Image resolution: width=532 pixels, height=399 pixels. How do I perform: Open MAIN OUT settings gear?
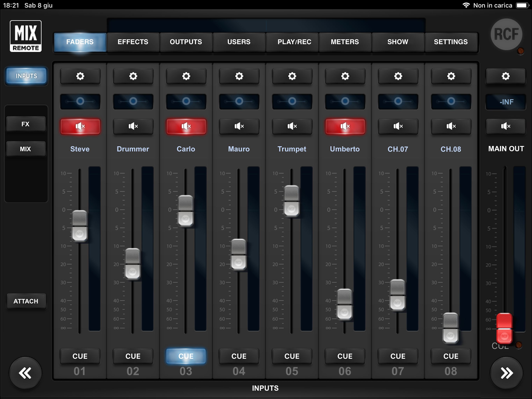pyautogui.click(x=506, y=76)
